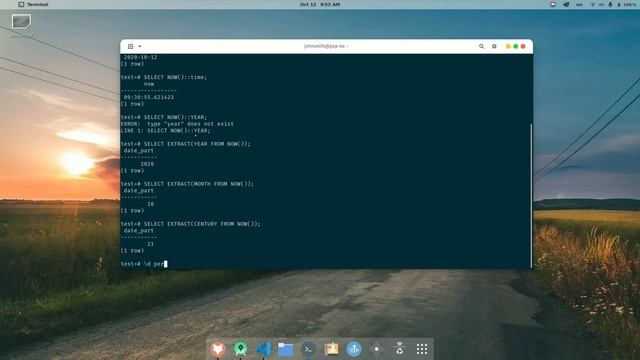Click the month result value 10
The image size is (640, 360).
coord(151,204)
